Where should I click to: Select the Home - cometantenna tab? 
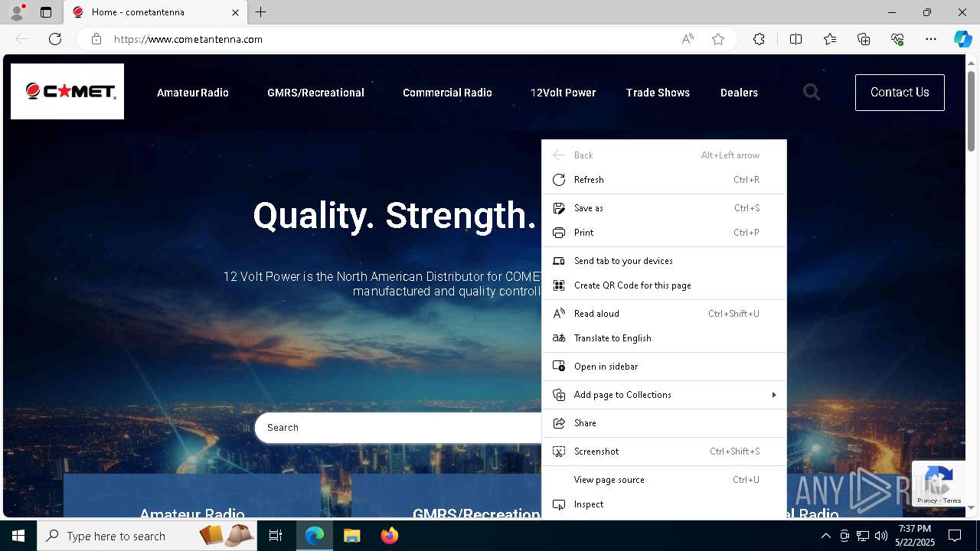click(156, 12)
